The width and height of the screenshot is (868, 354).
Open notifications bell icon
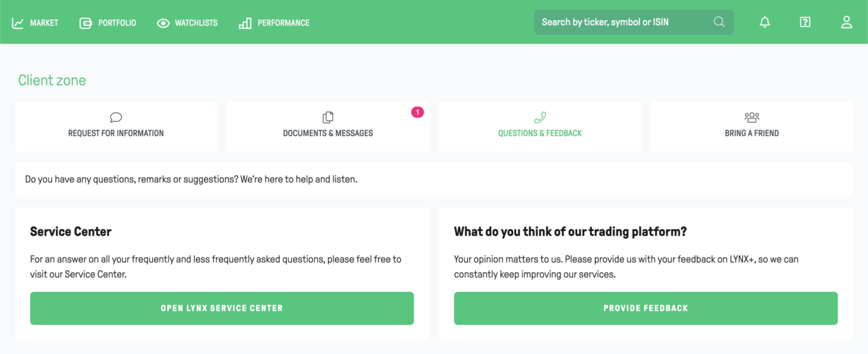coord(765,22)
